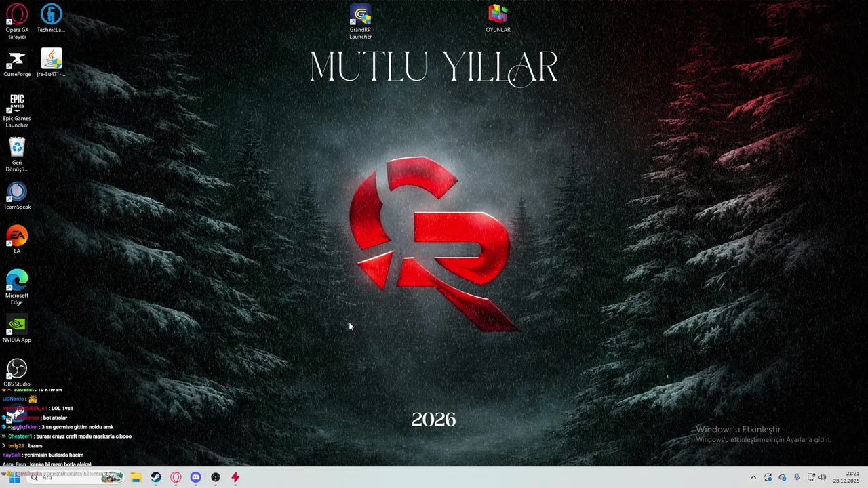Image resolution: width=868 pixels, height=488 pixels.
Task: Open the GrandRP Launcher desktop icon
Action: pyautogui.click(x=360, y=22)
